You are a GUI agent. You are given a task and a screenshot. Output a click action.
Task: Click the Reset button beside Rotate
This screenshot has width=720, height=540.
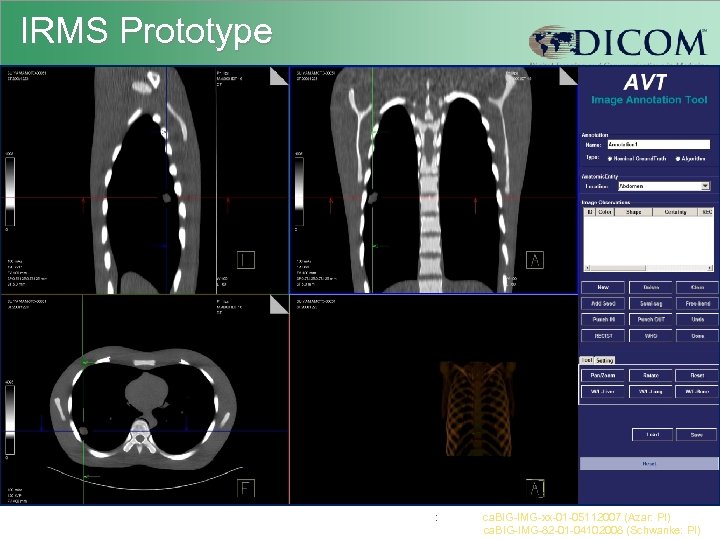(698, 376)
